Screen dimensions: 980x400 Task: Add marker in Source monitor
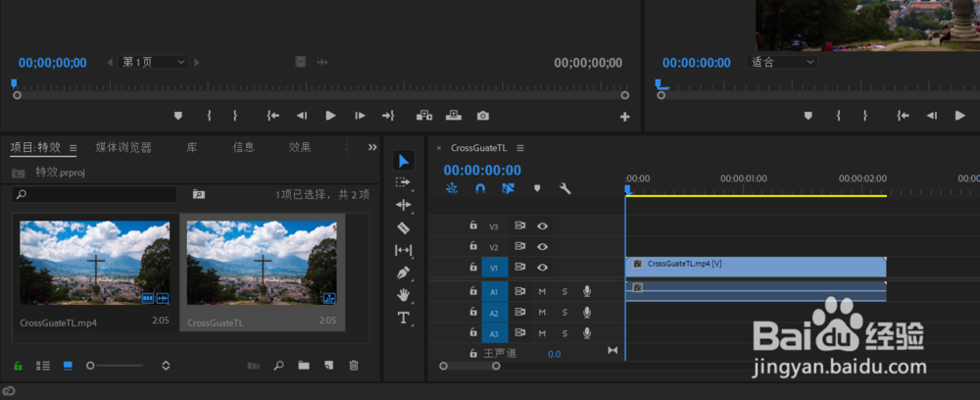[x=178, y=116]
